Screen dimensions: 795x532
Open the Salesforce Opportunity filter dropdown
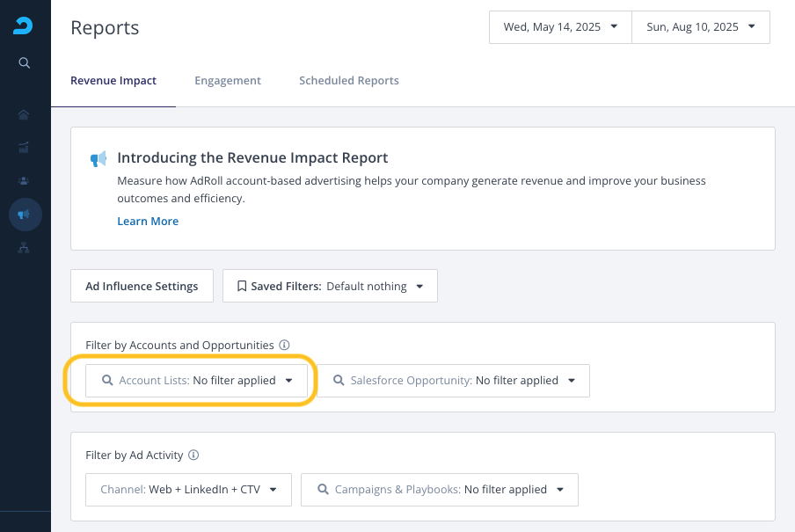(x=454, y=381)
